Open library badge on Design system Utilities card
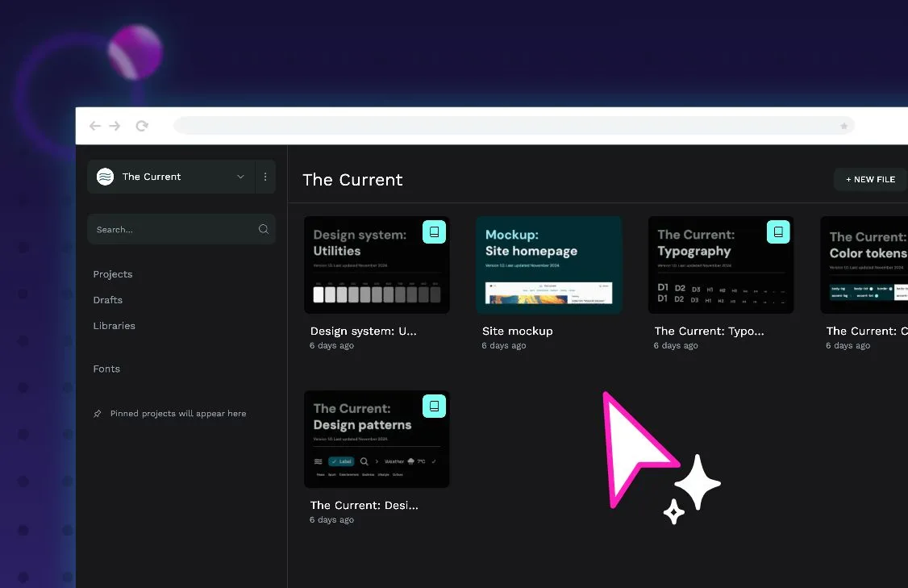The height and width of the screenshot is (588, 908). coord(434,231)
